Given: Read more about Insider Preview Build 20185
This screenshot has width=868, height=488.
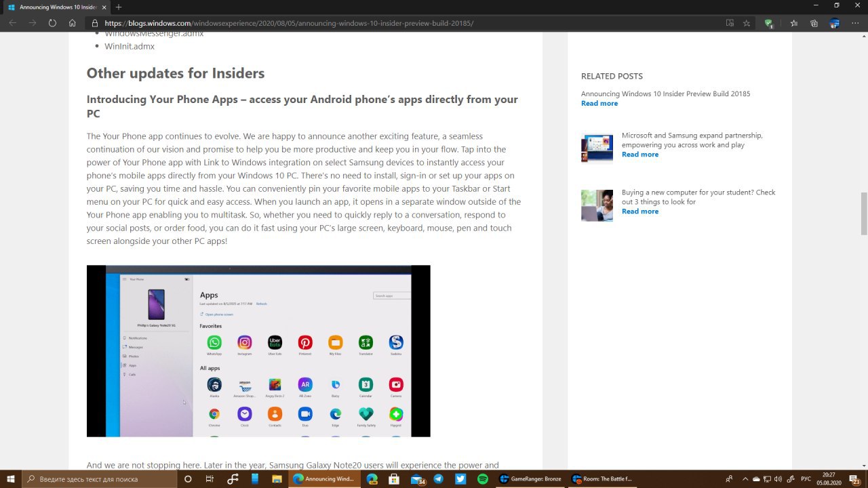Looking at the screenshot, I should 599,104.
